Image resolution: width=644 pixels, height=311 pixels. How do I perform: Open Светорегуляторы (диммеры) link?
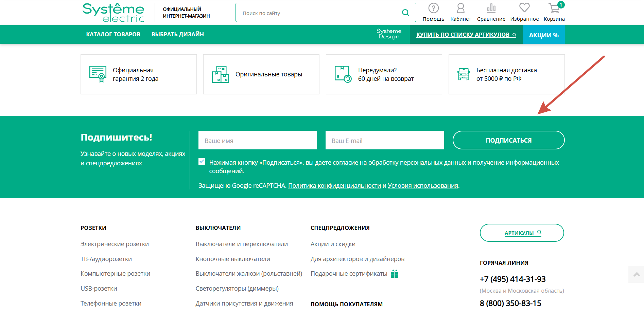click(237, 289)
